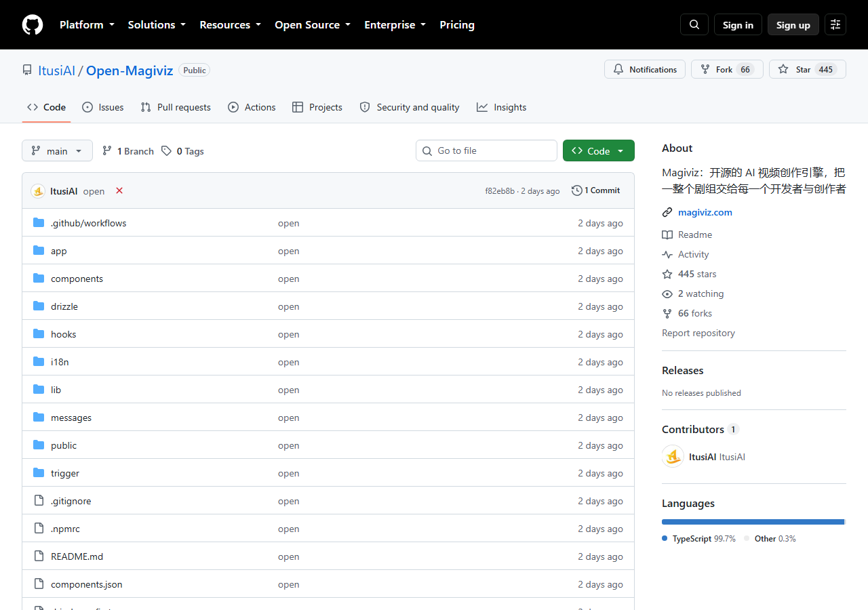Expand the Resources menu
This screenshot has width=868, height=610.
230,25
